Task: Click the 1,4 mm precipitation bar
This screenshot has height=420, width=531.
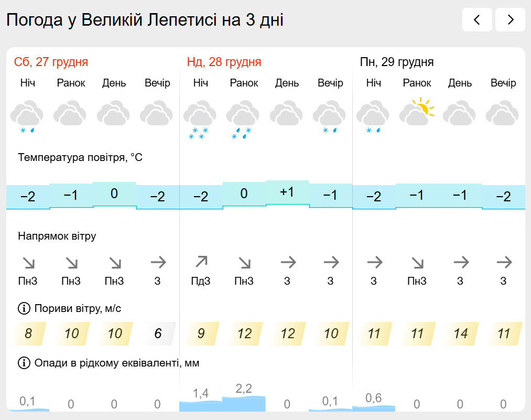Action: pos(201,405)
